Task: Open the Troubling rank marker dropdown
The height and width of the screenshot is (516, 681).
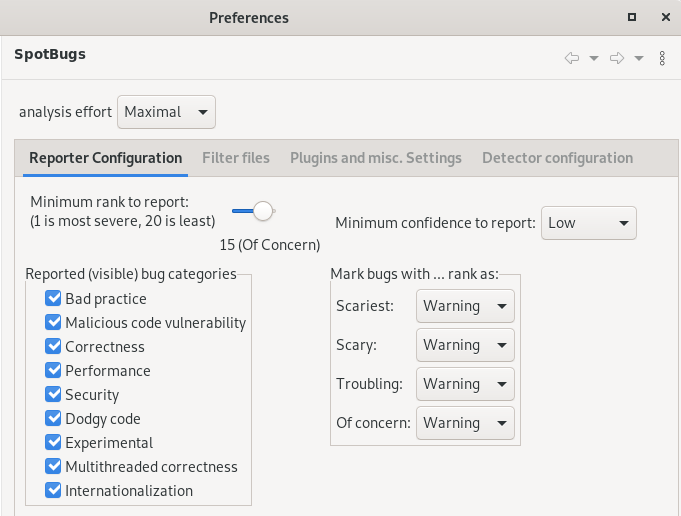Action: (465, 384)
